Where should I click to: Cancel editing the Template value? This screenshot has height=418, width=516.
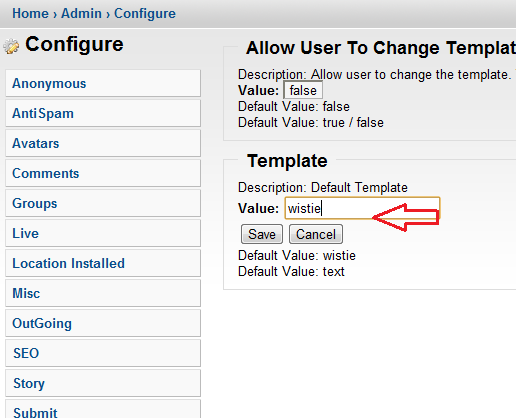[316, 234]
